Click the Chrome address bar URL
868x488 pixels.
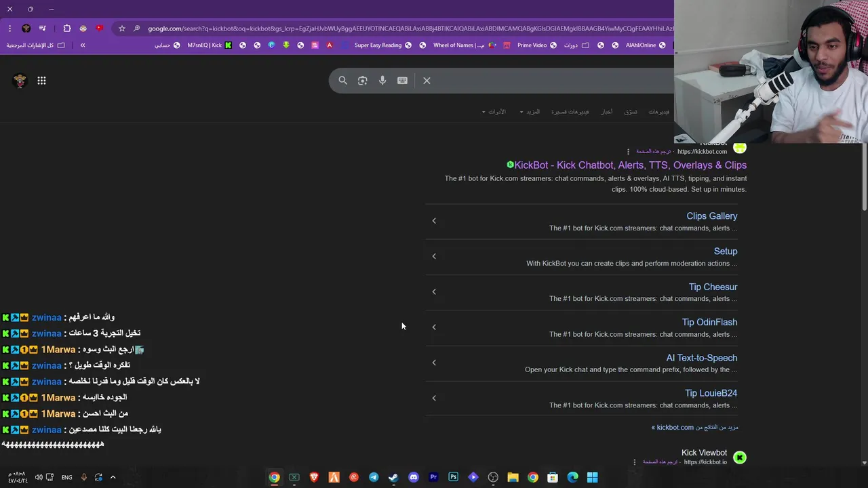tap(410, 28)
